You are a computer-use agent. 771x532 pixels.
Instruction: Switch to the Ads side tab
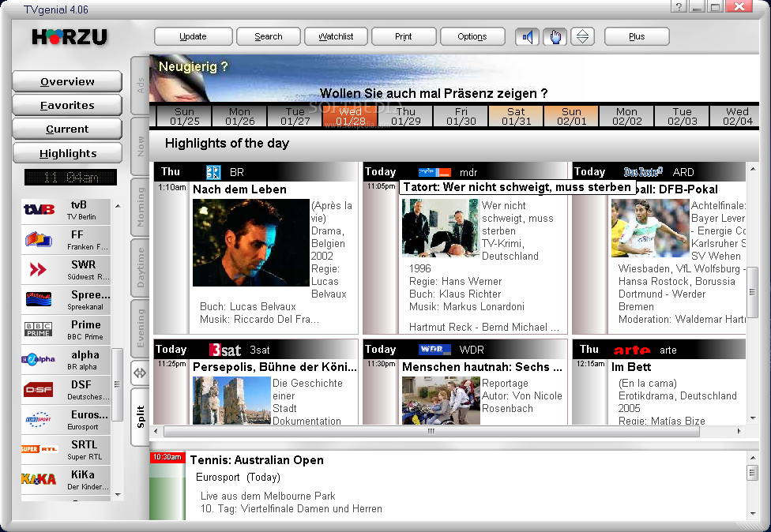click(x=140, y=85)
